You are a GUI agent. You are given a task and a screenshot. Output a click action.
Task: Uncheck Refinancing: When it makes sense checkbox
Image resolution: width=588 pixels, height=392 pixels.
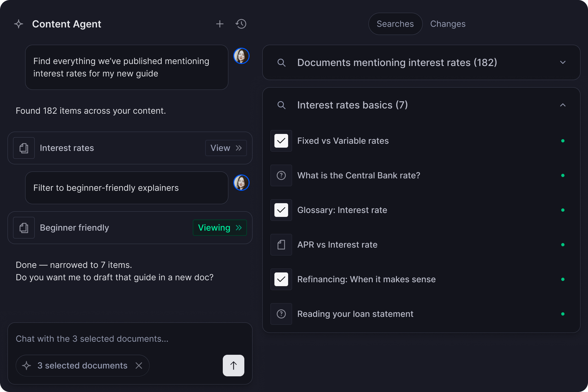(281, 279)
